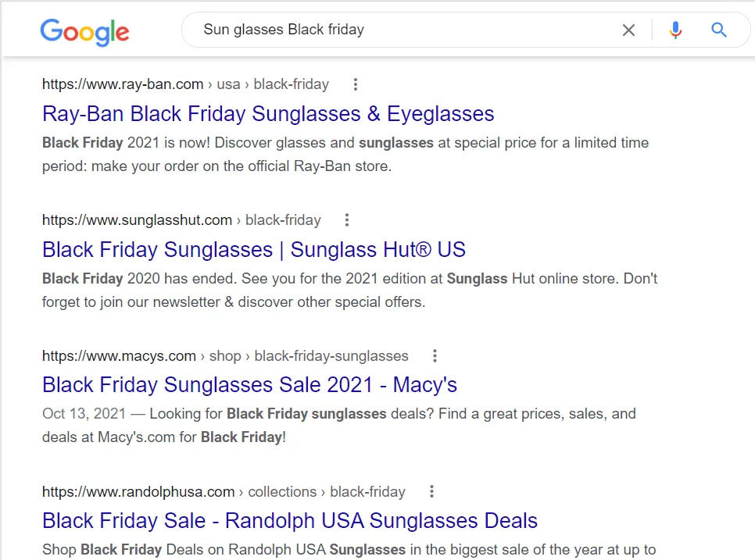Click the sunglasshut.com URL breadcrumb
Screen dimensions: 755x560
click(181, 220)
